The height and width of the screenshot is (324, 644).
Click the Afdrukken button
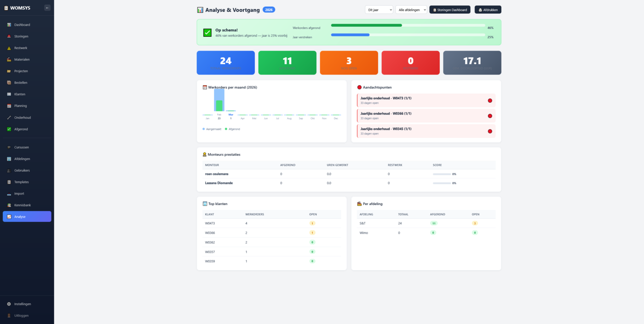[488, 9]
